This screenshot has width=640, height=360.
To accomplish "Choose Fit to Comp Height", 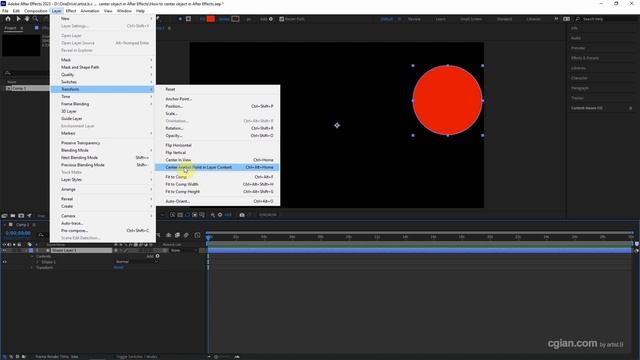I will [x=217, y=192].
